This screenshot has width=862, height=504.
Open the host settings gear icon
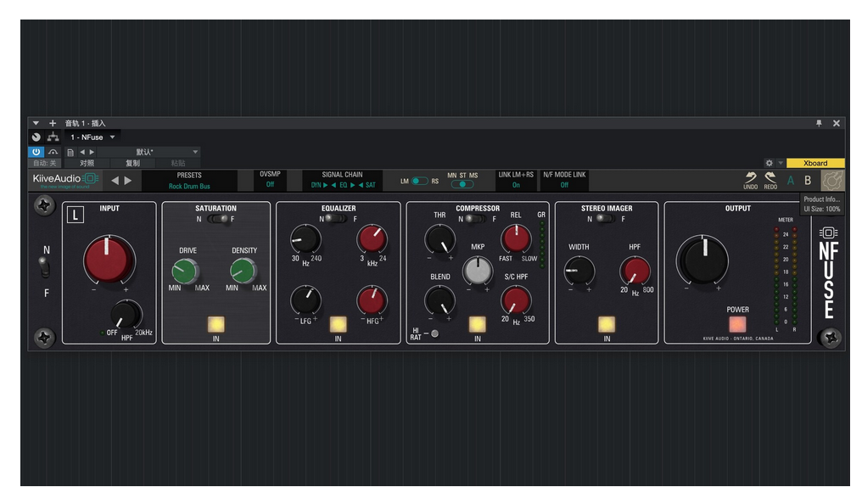tap(769, 163)
